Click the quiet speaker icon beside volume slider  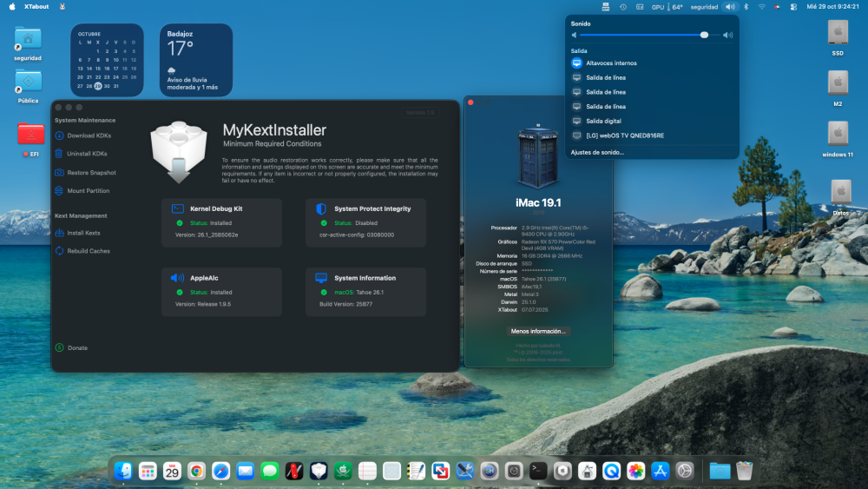pyautogui.click(x=574, y=35)
